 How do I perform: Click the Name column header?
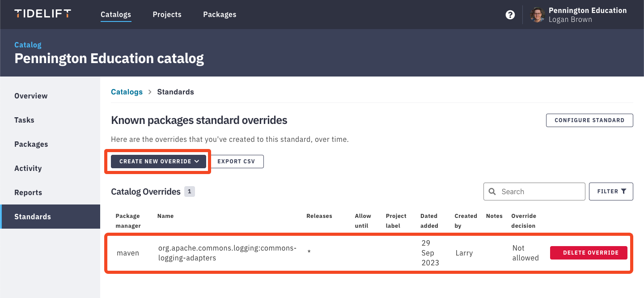[165, 216]
